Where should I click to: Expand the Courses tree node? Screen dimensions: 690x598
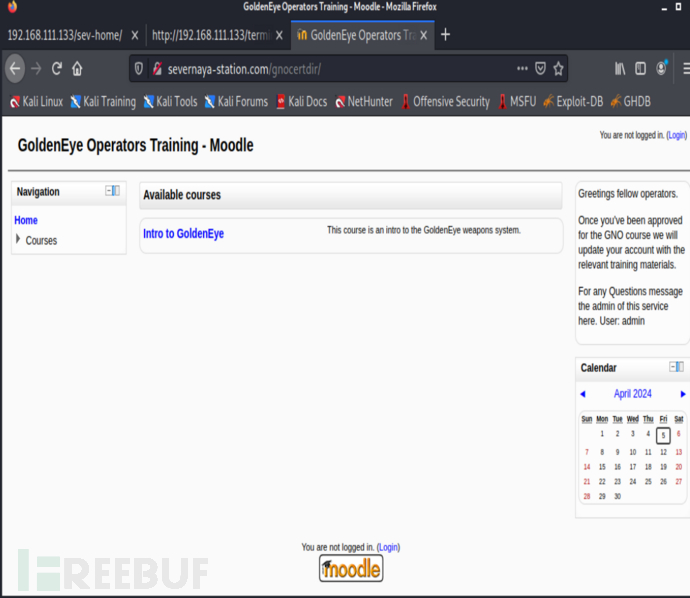[x=18, y=239]
